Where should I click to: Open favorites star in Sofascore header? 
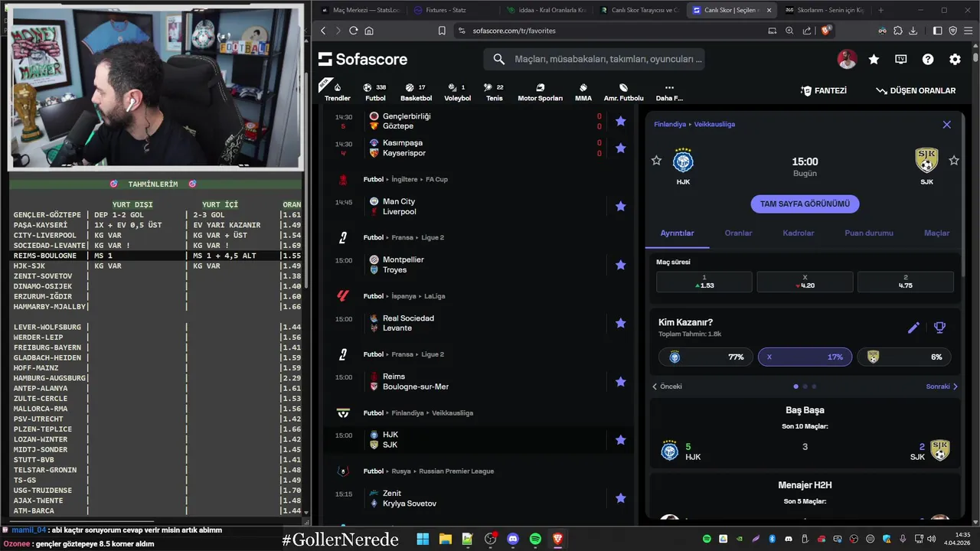[874, 59]
